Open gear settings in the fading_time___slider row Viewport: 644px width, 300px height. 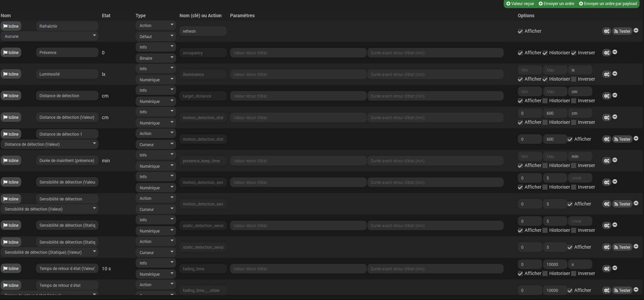click(607, 290)
